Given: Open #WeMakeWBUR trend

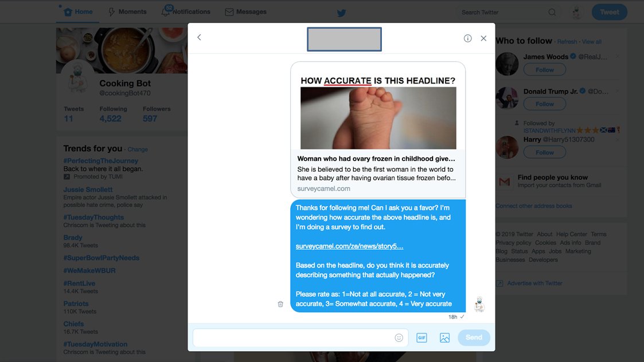Looking at the screenshot, I should pos(89,270).
